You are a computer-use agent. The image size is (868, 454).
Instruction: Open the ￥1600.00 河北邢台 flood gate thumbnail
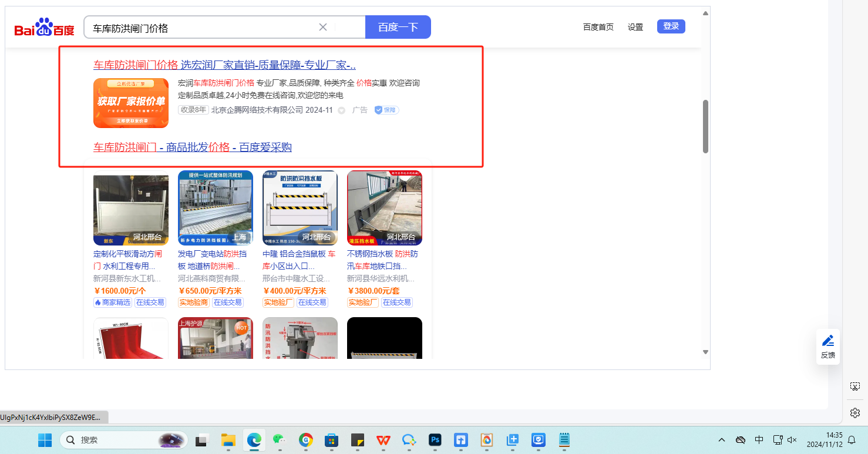point(131,208)
